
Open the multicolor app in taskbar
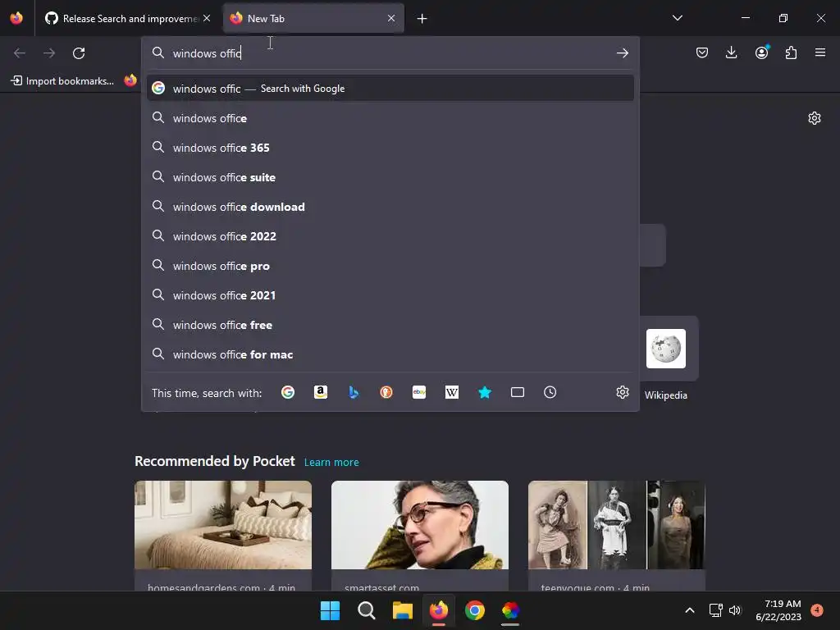click(510, 610)
